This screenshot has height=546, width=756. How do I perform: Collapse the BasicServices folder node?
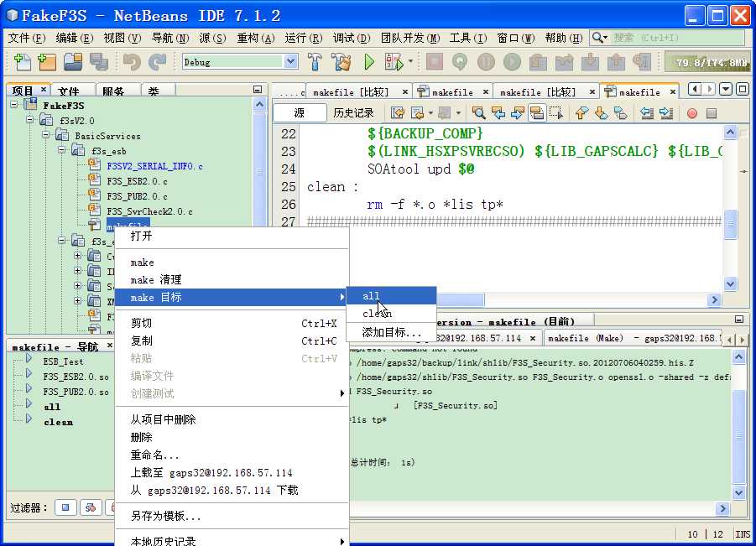coord(46,135)
